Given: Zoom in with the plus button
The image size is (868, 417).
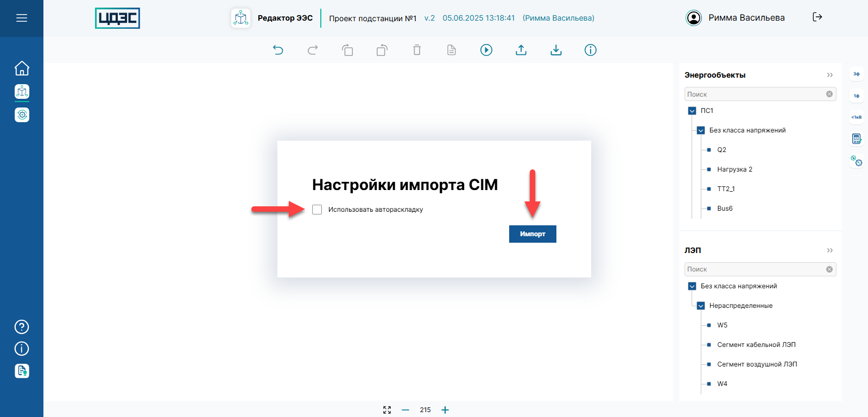Looking at the screenshot, I should click(445, 410).
